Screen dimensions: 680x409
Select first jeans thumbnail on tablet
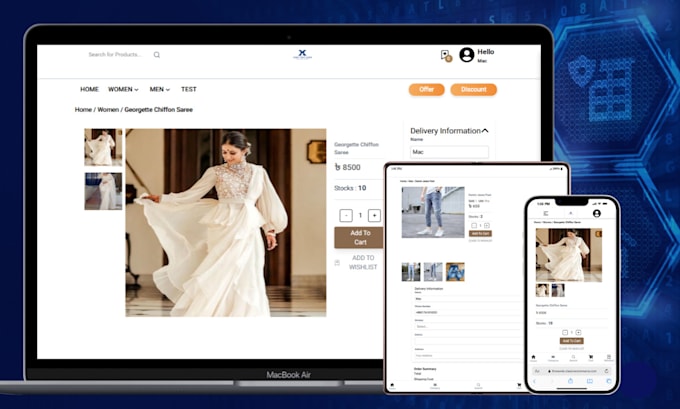[x=411, y=272]
